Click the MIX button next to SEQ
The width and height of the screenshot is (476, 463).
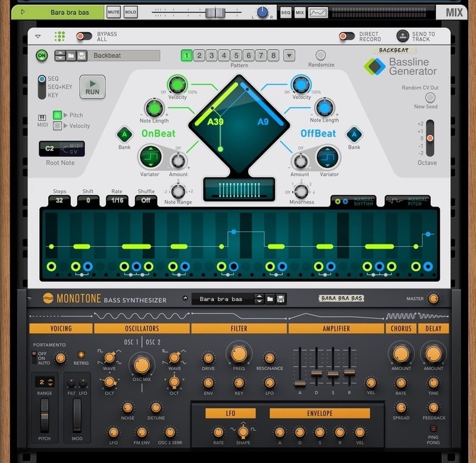point(300,12)
